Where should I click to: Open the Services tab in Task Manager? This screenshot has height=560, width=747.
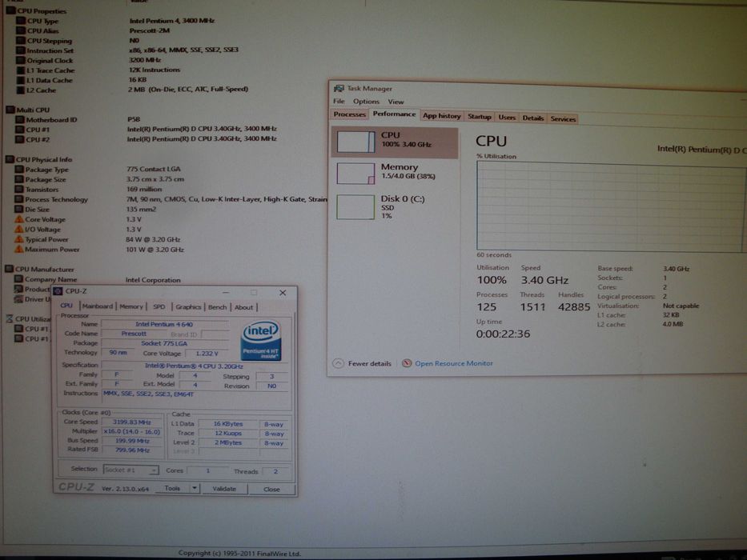point(563,118)
